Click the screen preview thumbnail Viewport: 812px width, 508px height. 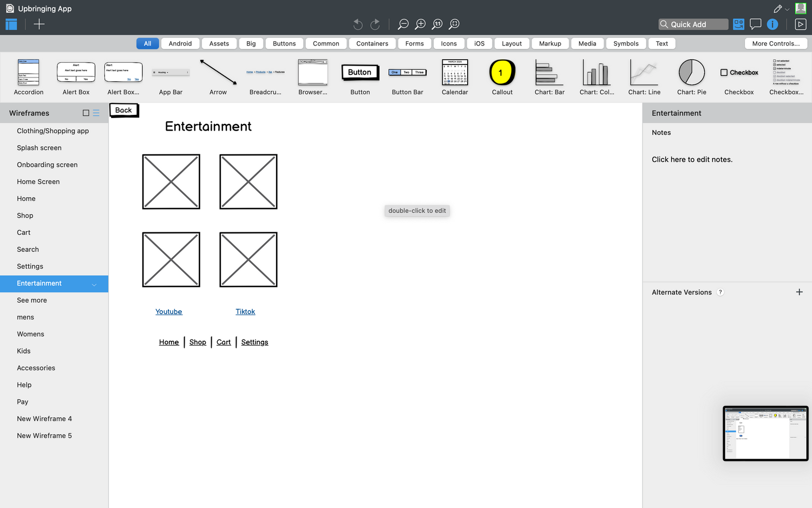[x=765, y=433]
